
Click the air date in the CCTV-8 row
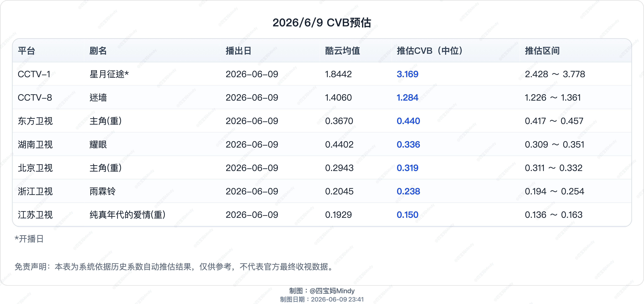pos(252,98)
